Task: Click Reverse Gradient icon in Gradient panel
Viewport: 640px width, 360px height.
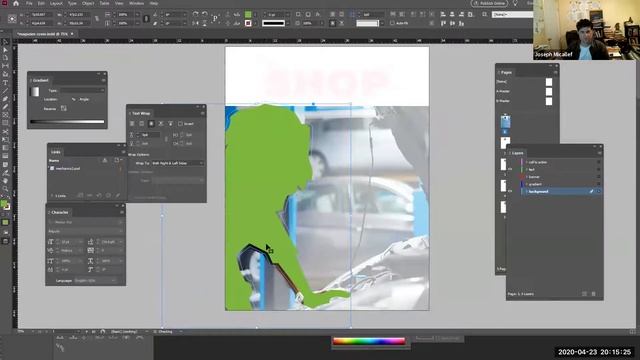Action: (64, 108)
